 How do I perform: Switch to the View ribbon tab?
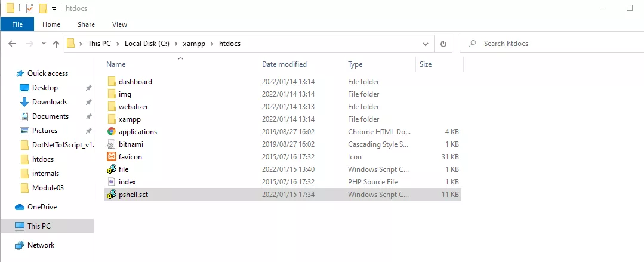pyautogui.click(x=119, y=24)
